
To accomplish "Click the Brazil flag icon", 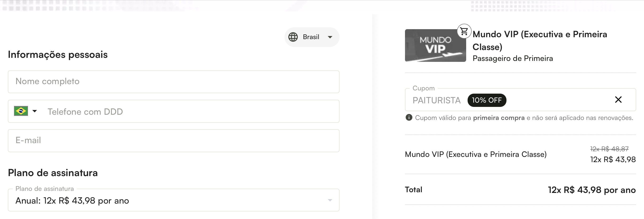I will tap(21, 111).
